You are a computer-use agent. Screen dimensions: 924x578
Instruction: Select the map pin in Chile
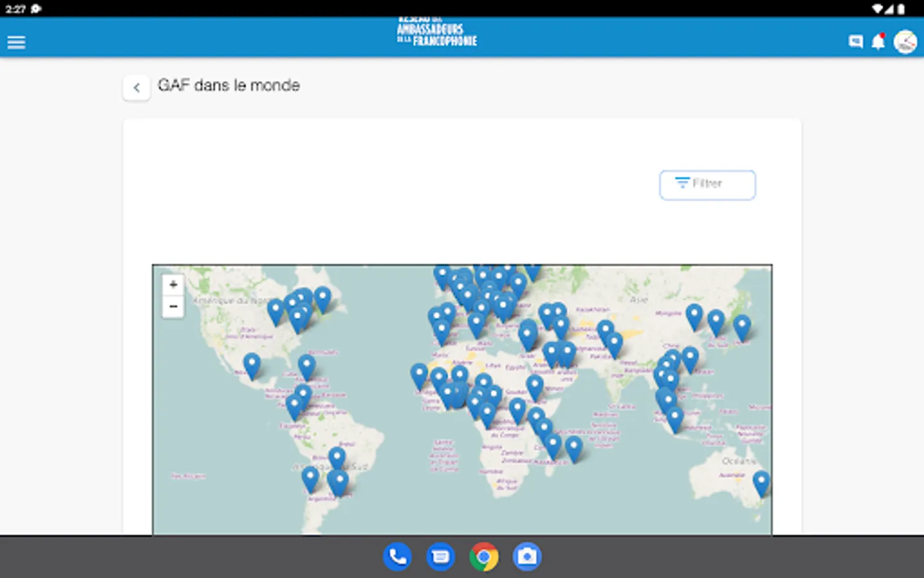coord(310,480)
